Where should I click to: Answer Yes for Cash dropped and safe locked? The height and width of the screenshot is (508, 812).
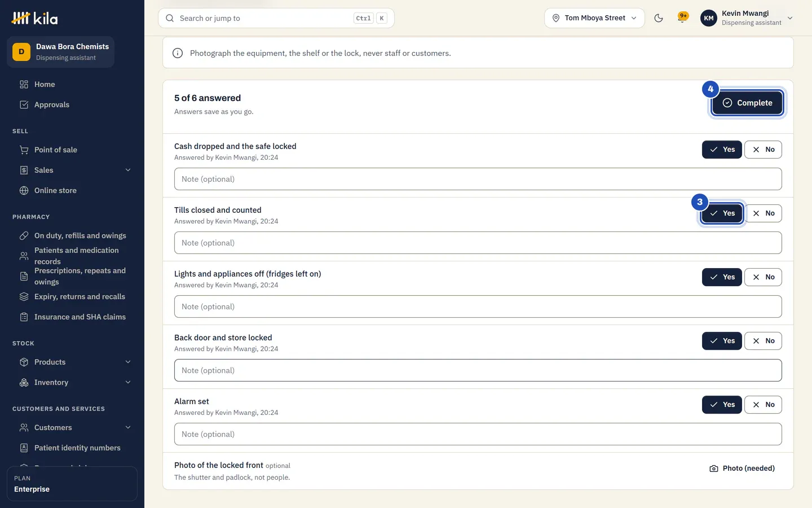722,150
